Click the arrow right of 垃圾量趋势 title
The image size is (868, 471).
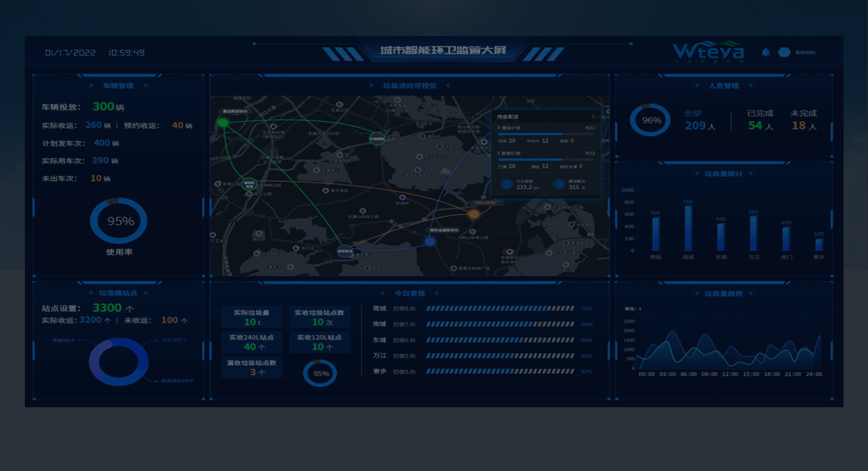tap(751, 294)
